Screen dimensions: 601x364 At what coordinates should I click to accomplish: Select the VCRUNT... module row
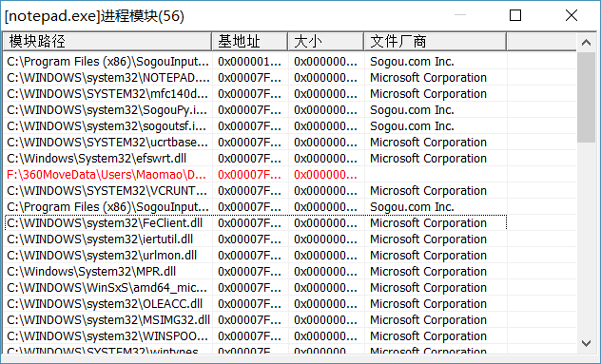point(255,191)
